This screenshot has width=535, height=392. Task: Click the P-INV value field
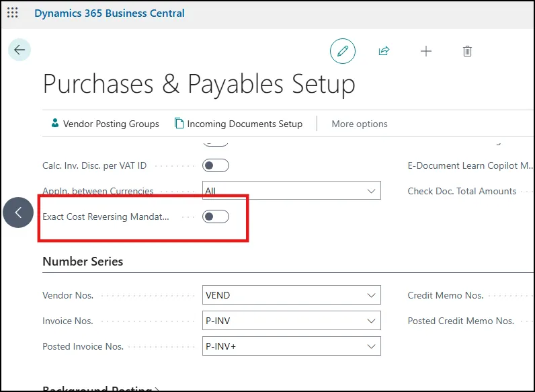click(x=292, y=321)
